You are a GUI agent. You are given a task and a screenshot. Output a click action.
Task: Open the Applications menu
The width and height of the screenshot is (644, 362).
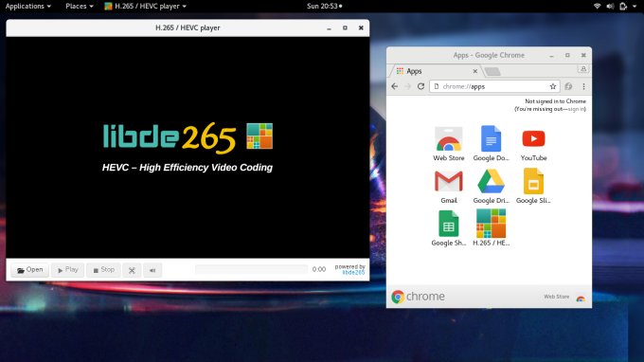point(27,7)
